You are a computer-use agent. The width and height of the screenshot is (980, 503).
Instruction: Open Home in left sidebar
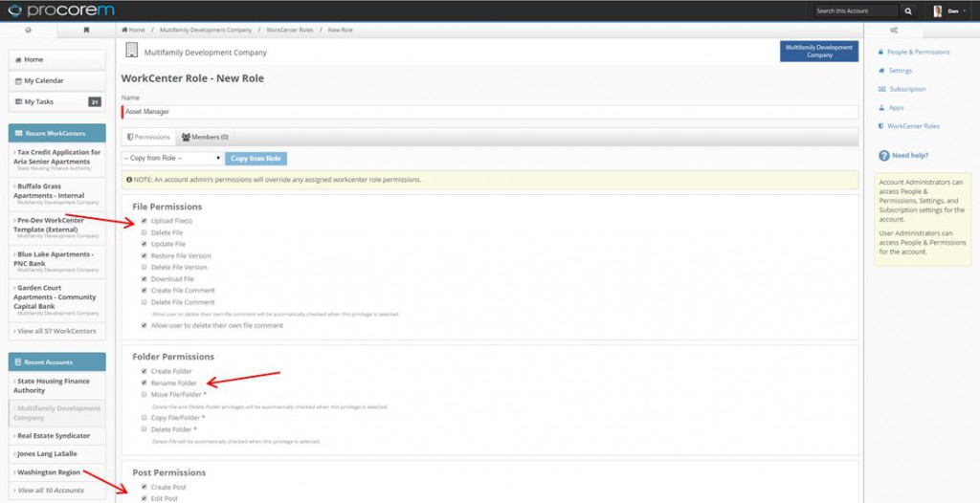pos(56,59)
